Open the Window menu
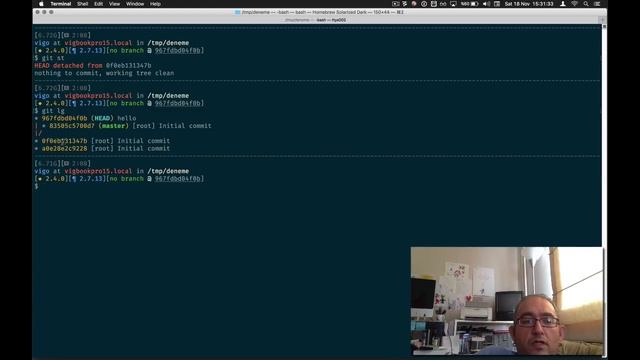This screenshot has width=640, height=360. (x=135, y=4)
